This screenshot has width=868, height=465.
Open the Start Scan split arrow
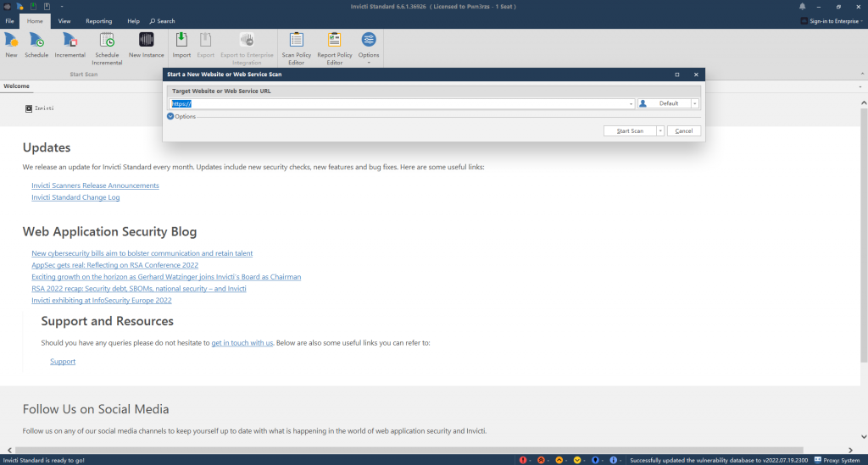(x=660, y=131)
